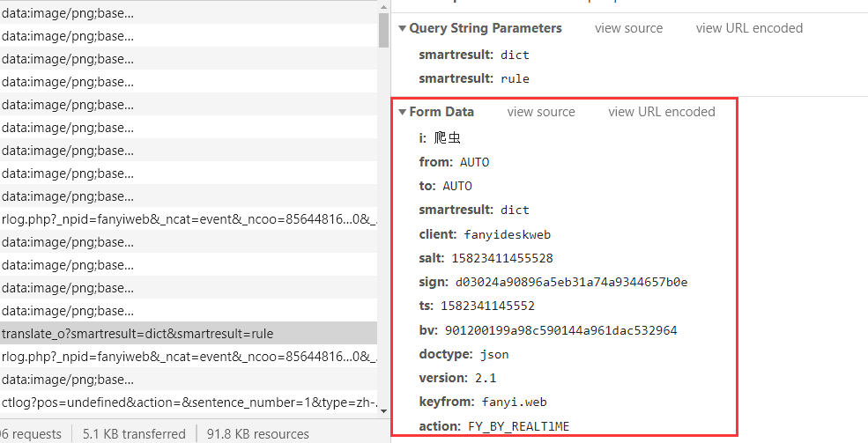The width and height of the screenshot is (868, 443).
Task: Collapse the Form Data section triangle
Action: click(x=403, y=112)
